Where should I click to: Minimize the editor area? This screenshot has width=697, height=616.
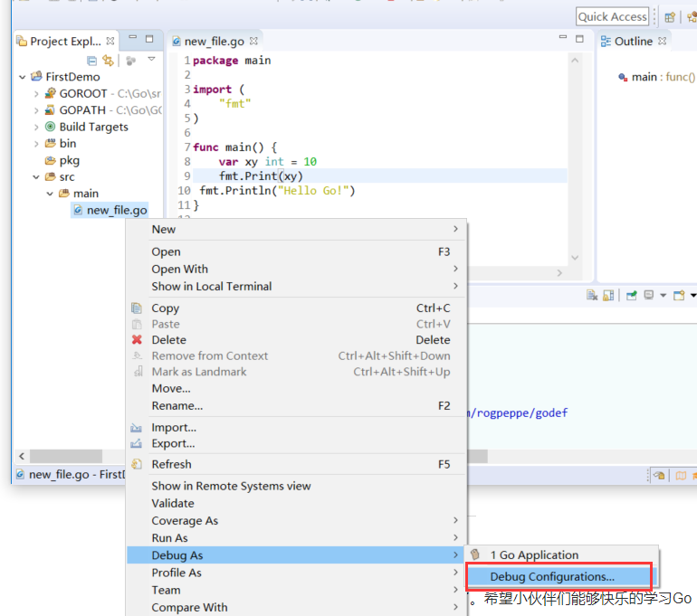(x=563, y=37)
